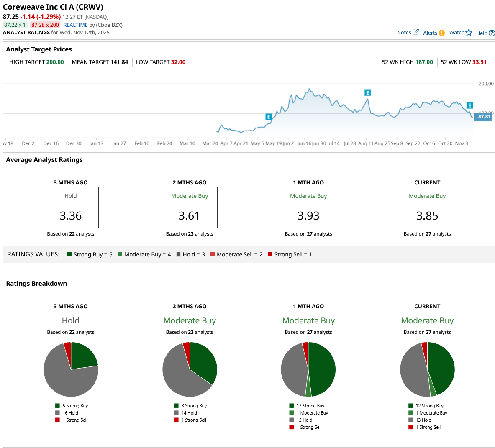Click the Moderate Sell legend swatch
495x448 pixels.
(x=213, y=254)
